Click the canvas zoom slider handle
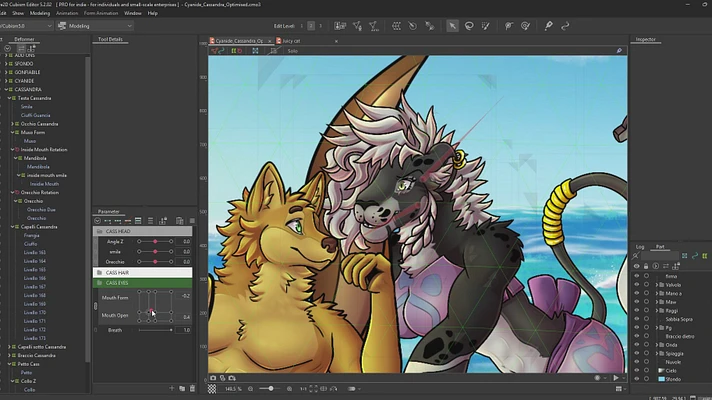The image size is (712, 400). click(x=271, y=389)
